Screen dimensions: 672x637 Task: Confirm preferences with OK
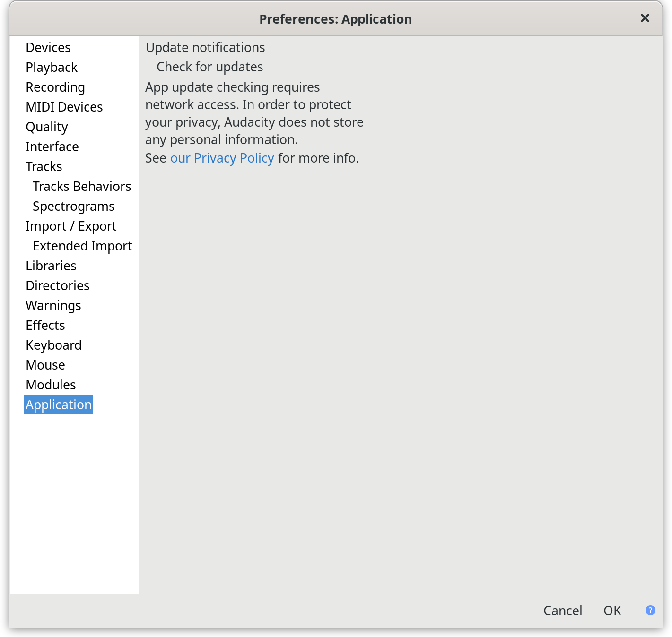pyautogui.click(x=611, y=611)
